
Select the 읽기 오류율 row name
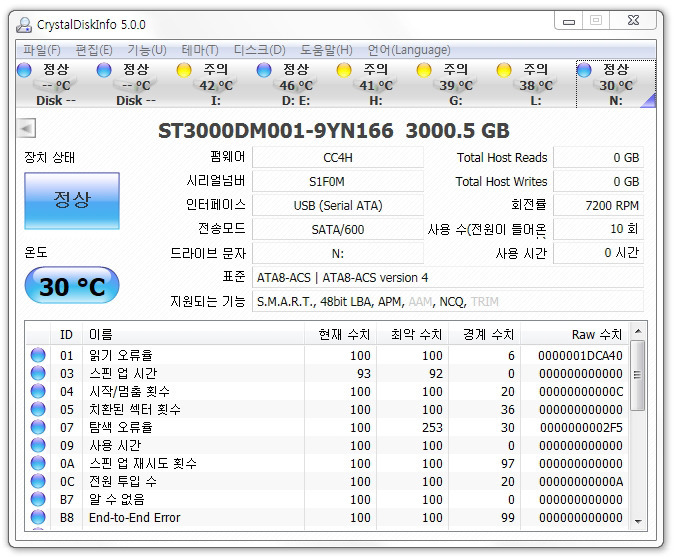tap(121, 355)
